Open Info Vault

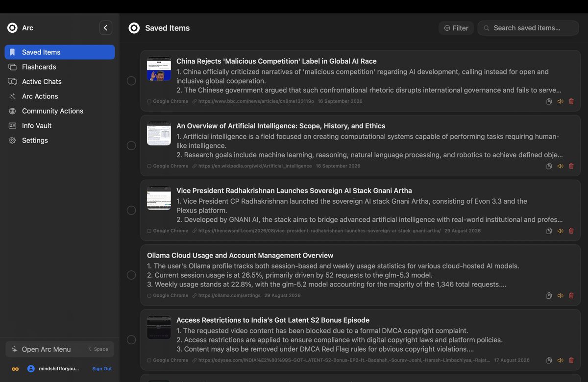(60, 125)
